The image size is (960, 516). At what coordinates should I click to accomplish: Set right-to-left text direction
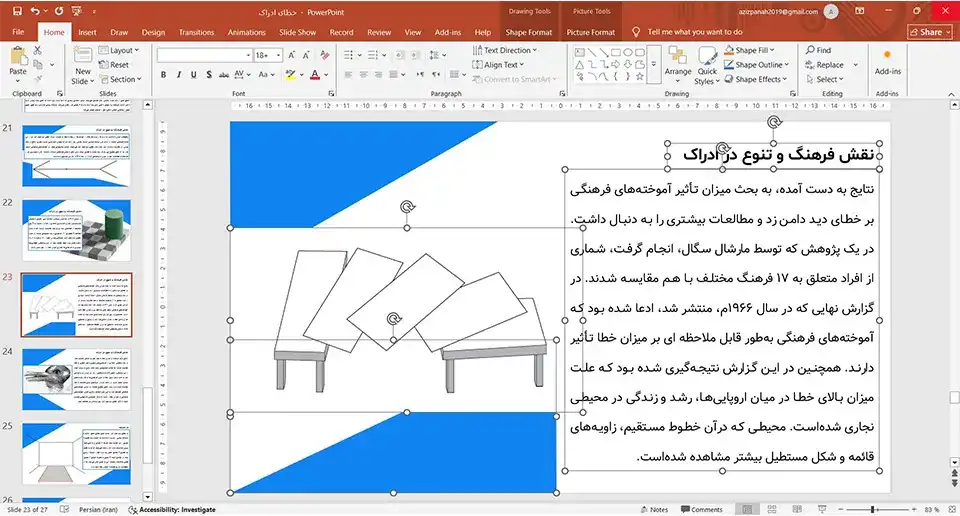436,75
